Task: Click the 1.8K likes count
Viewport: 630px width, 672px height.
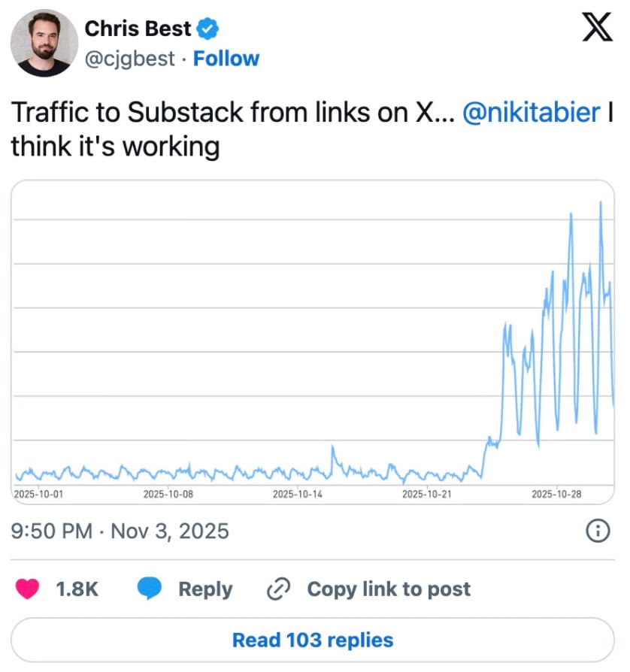Action: click(77, 589)
